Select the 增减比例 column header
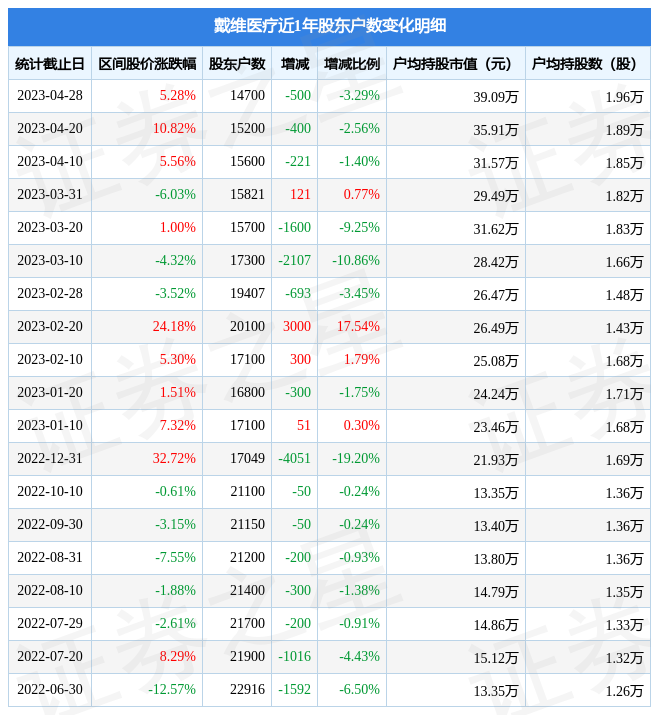Screen dimensions: 651x715 [352, 64]
